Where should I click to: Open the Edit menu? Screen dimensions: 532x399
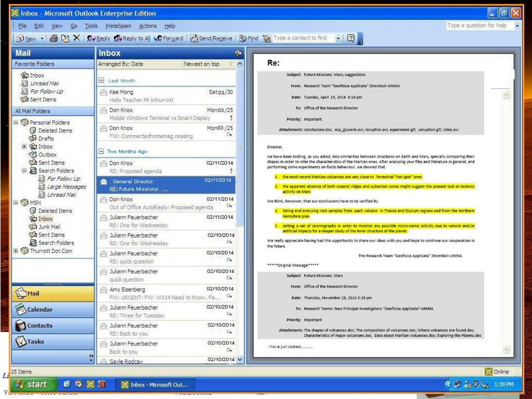coord(39,26)
